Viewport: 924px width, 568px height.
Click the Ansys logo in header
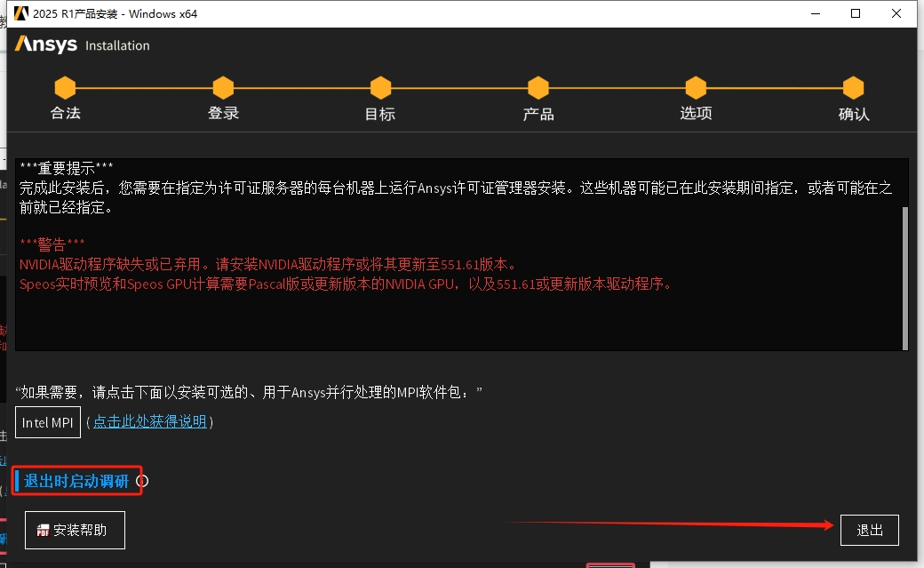click(x=46, y=44)
